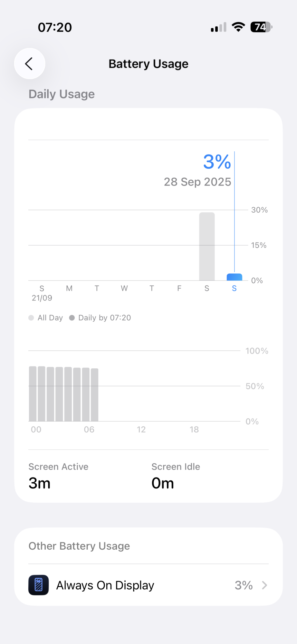
Task: Open Always On Display battery details
Action: pos(105,585)
